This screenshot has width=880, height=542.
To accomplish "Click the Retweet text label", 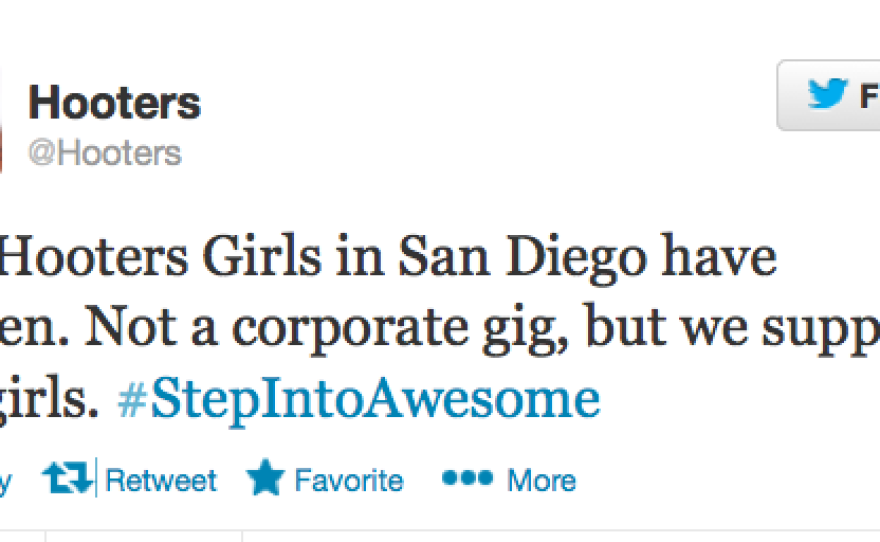I will tap(161, 481).
